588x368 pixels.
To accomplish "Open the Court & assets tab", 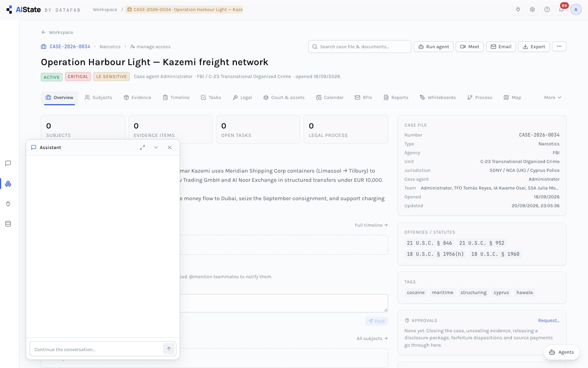I will tap(284, 98).
